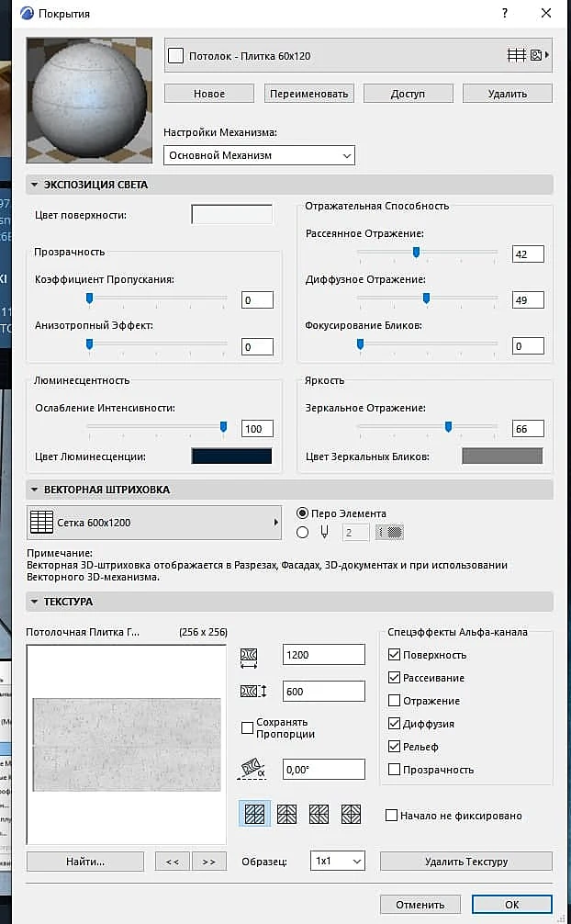
Task: Click the Удалить Текстуру button
Action: tap(466, 862)
